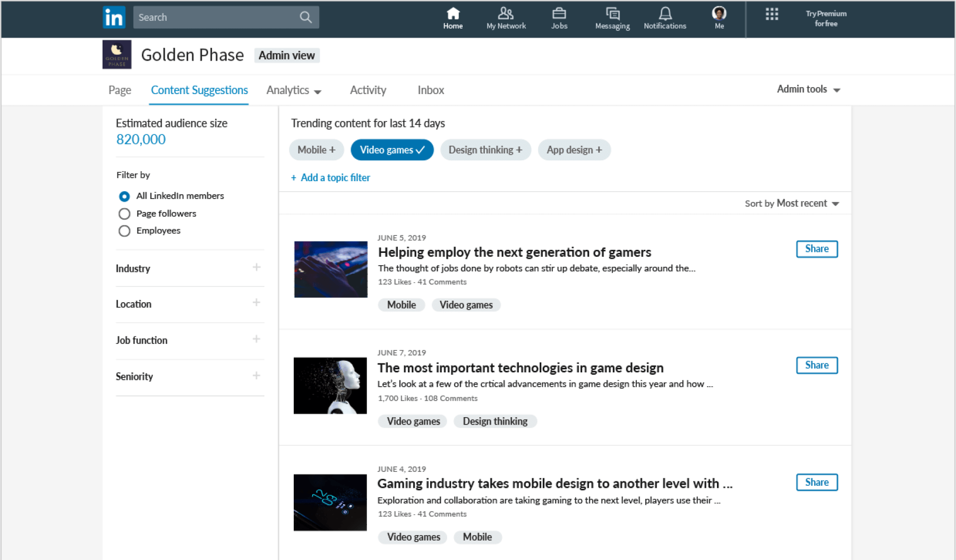956x560 pixels.
Task: Open My Network
Action: click(505, 17)
